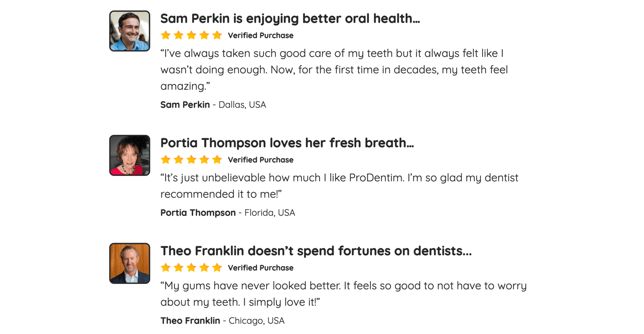This screenshot has height=334, width=644.
Task: Click fourth star in Portia Thompson's rating
Action: [204, 159]
